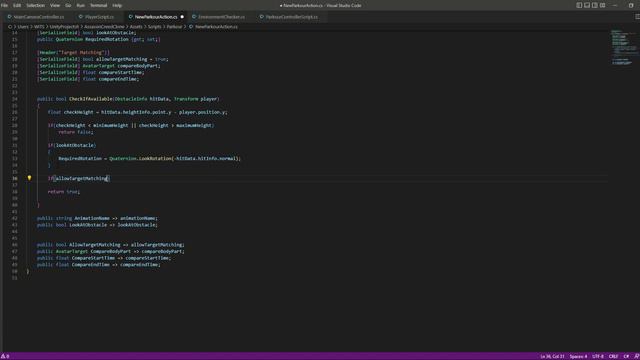Click 'if(lookAtObstacle)' statement on line 31
Image resolution: width=640 pixels, height=360 pixels.
72,145
